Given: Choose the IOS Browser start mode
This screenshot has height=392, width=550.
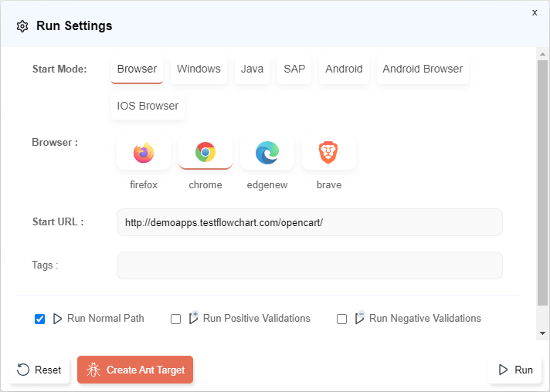Looking at the screenshot, I should tap(148, 106).
